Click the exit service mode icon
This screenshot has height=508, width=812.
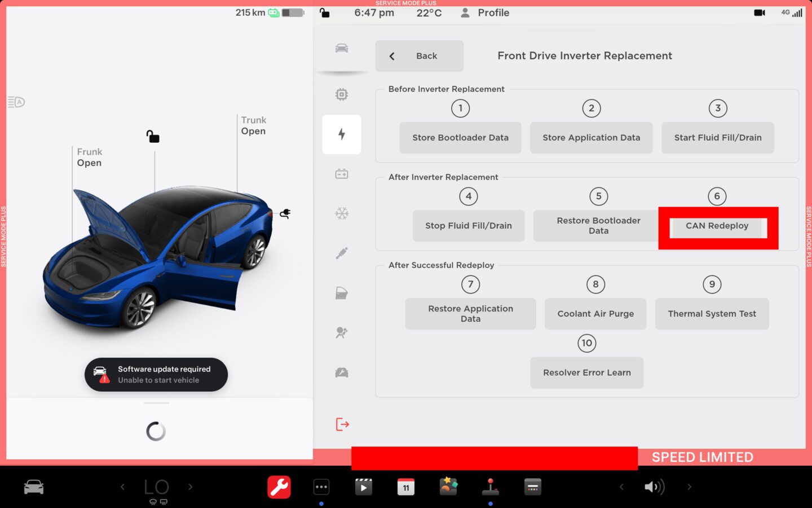[342, 424]
